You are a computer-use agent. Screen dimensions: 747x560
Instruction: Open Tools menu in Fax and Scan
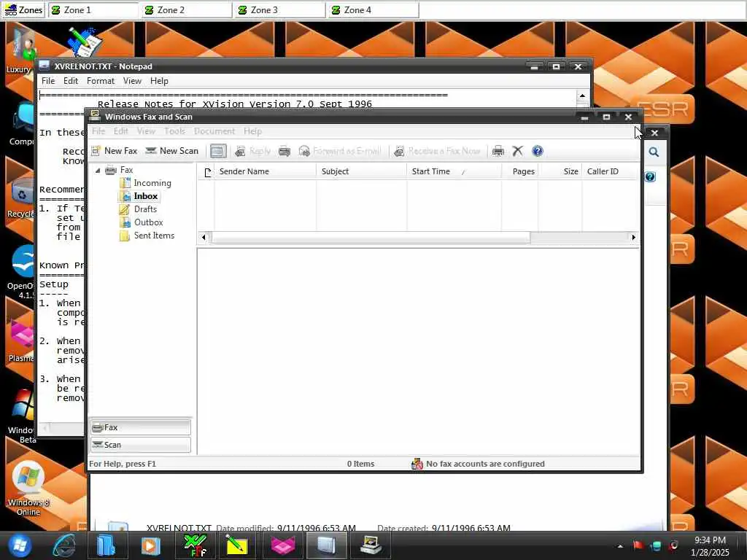click(174, 131)
